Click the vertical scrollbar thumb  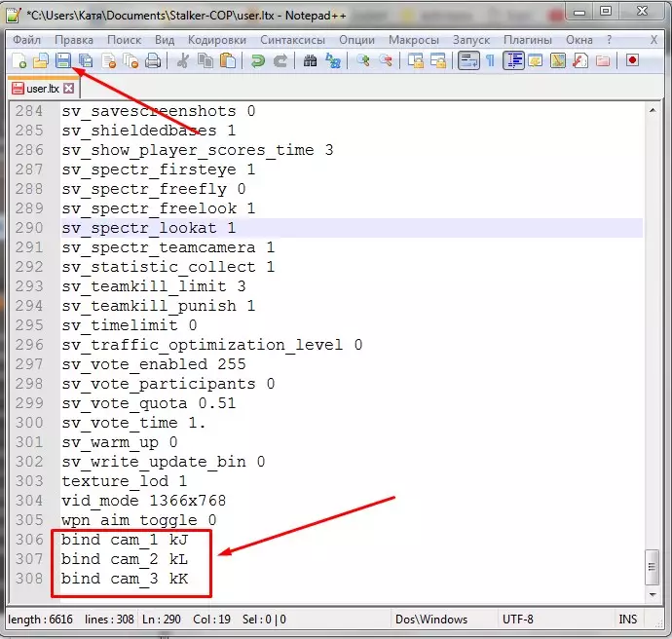[x=653, y=567]
